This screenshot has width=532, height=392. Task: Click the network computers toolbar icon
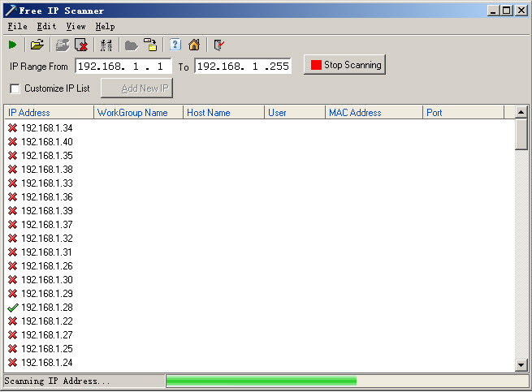pos(106,45)
